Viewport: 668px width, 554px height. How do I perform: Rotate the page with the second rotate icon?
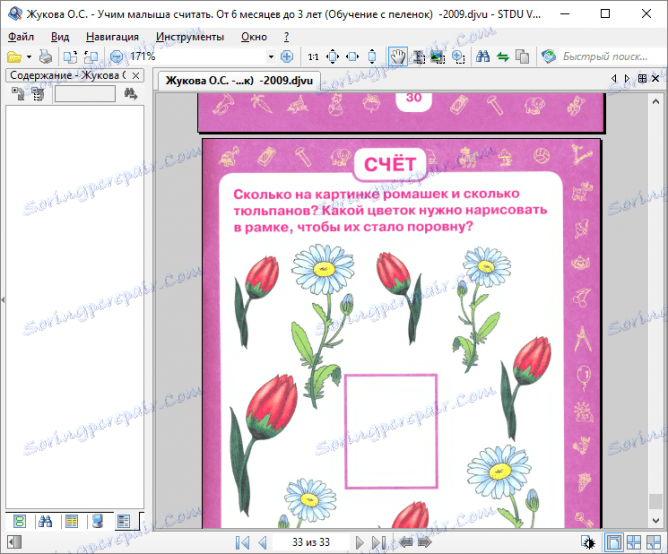[91, 57]
